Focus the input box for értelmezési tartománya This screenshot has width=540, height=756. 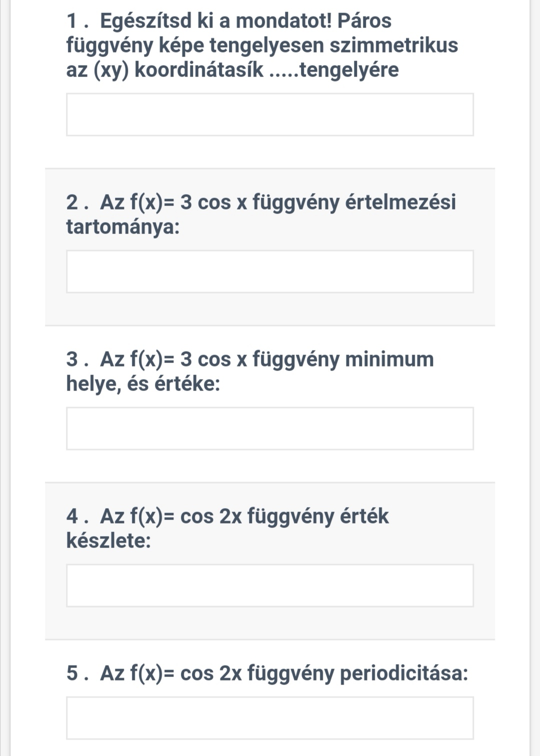click(x=270, y=271)
